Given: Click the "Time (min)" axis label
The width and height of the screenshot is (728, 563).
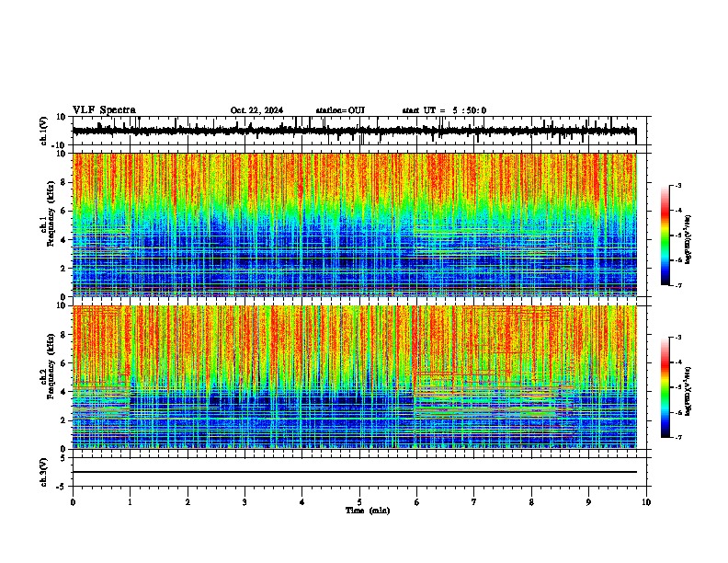Looking at the screenshot, I should click(368, 511).
